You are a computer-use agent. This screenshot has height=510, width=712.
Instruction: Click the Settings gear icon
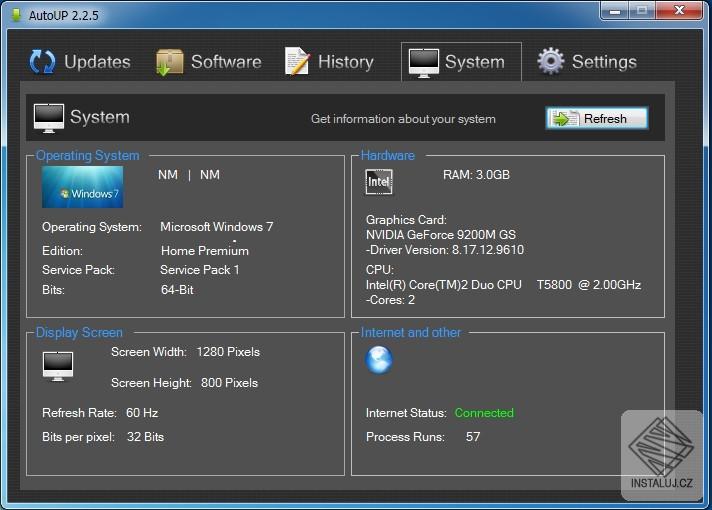tap(551, 62)
